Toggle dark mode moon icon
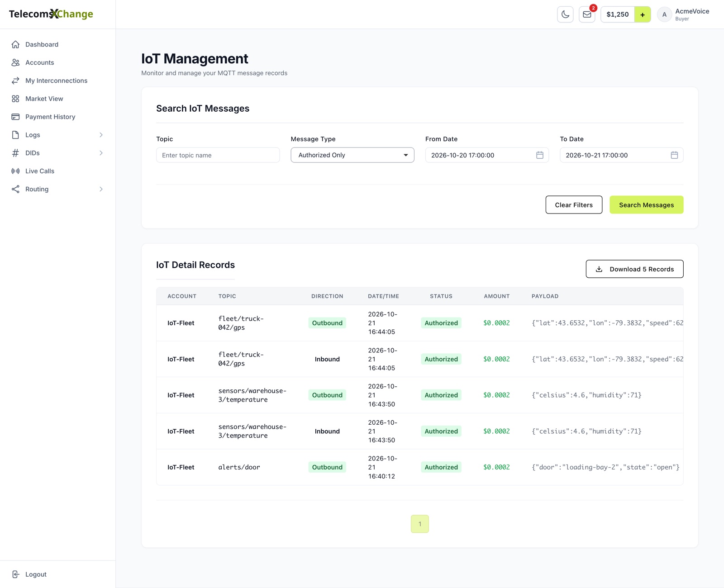724x588 pixels. [x=565, y=14]
